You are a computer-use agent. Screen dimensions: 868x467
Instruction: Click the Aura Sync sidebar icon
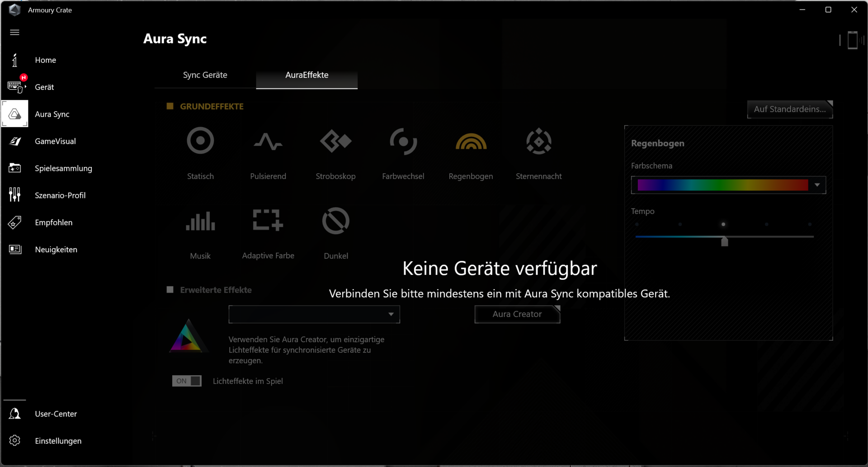[14, 114]
